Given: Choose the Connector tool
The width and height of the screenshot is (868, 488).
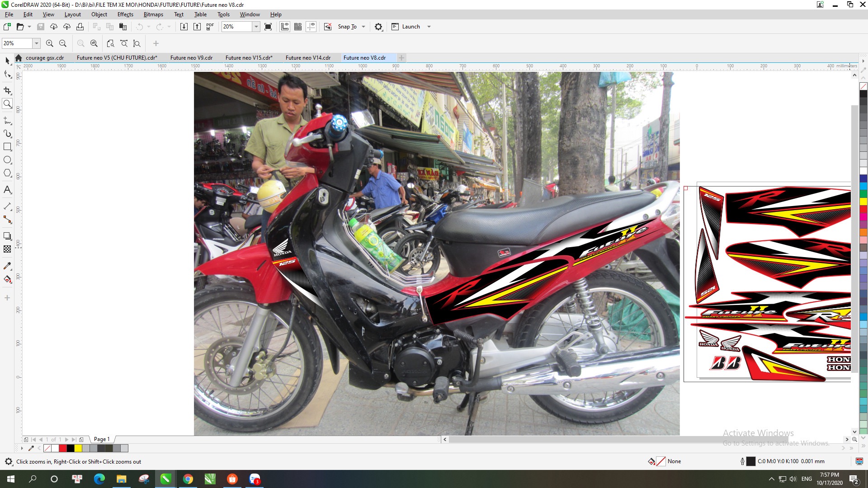Looking at the screenshot, I should pos(7,220).
